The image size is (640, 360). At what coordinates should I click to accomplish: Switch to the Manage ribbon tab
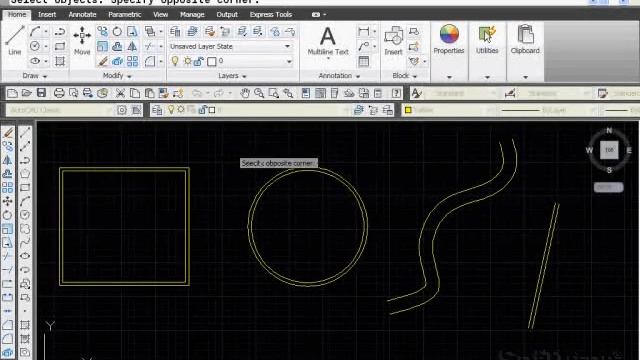tap(192, 15)
